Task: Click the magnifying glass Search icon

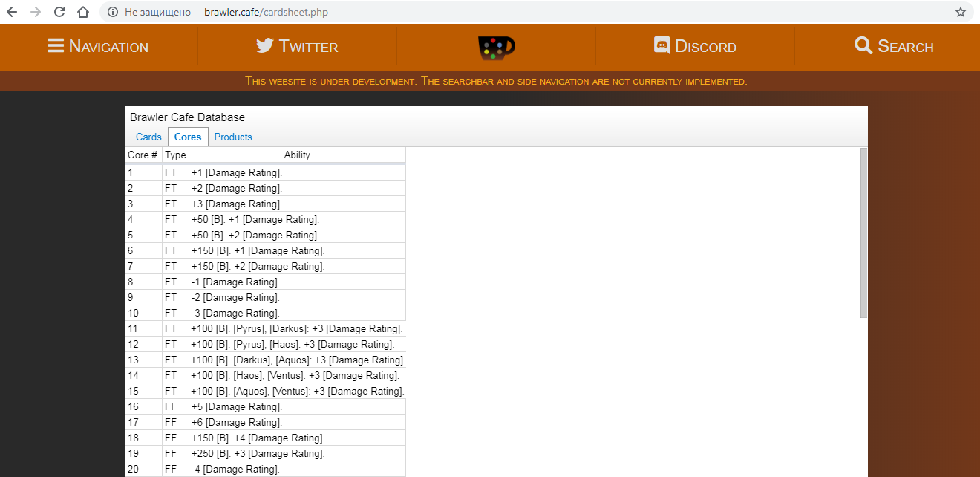Action: click(x=863, y=46)
